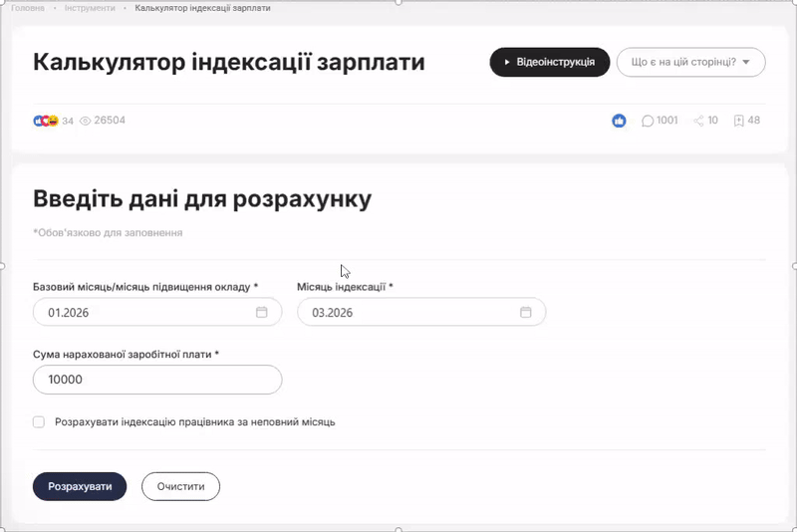The height and width of the screenshot is (532, 797).
Task: Click the share icon next to 10
Action: [x=698, y=121]
